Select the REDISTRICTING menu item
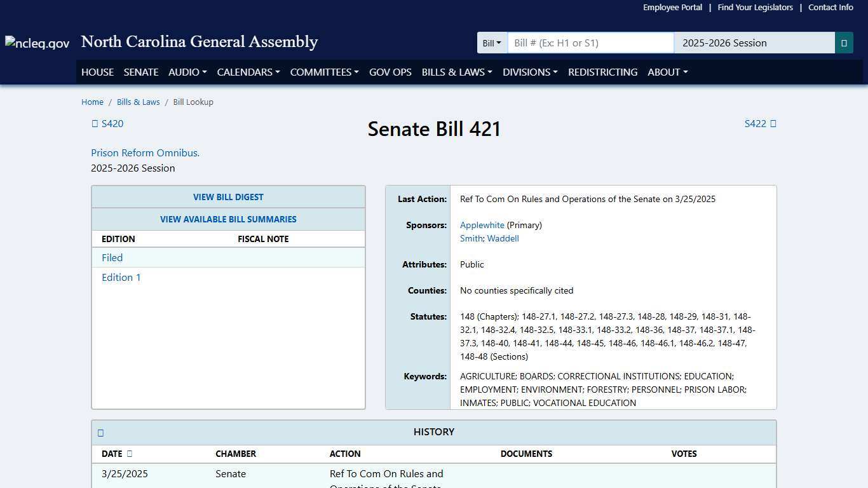The height and width of the screenshot is (488, 868). [x=602, y=72]
